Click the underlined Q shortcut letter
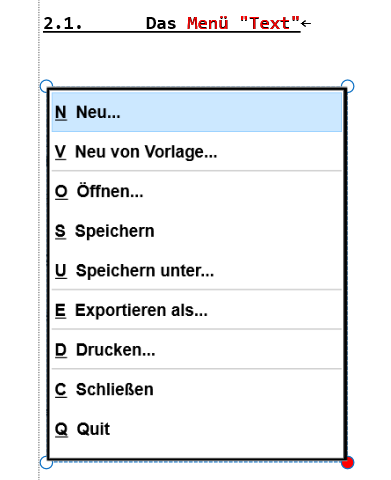The height and width of the screenshot is (480, 391). click(61, 429)
